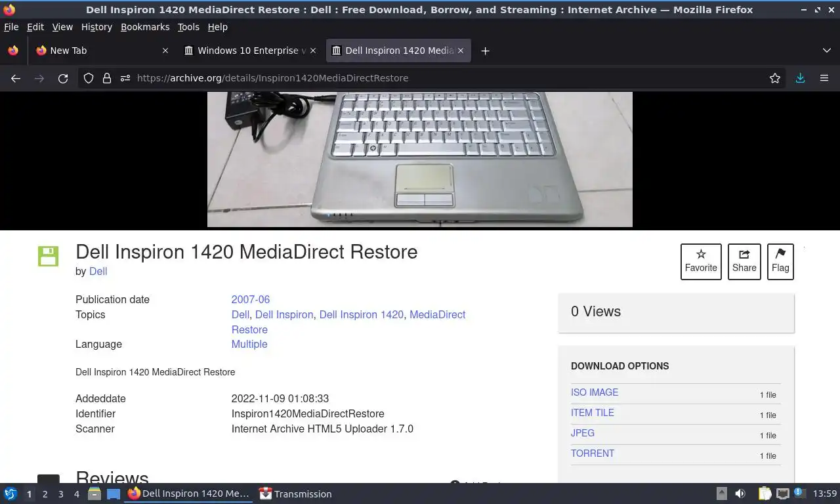840x504 pixels.
Task: Open the LXQt start menu icon
Action: pos(10,493)
